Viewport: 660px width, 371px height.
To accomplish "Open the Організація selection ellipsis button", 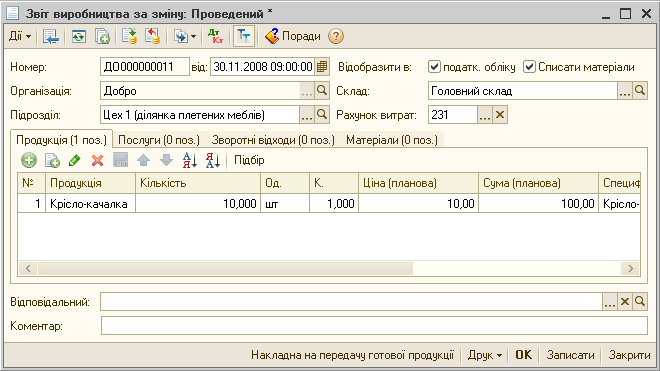I will (x=307, y=91).
